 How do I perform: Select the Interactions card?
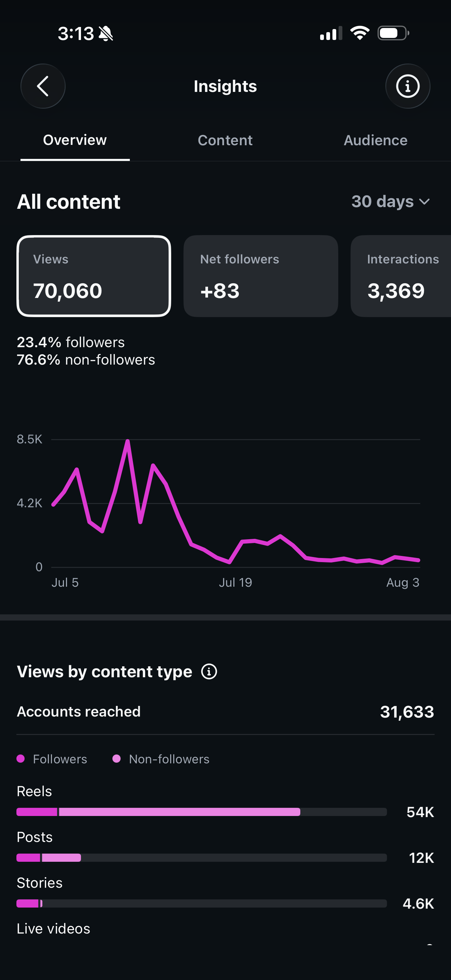pyautogui.click(x=401, y=276)
